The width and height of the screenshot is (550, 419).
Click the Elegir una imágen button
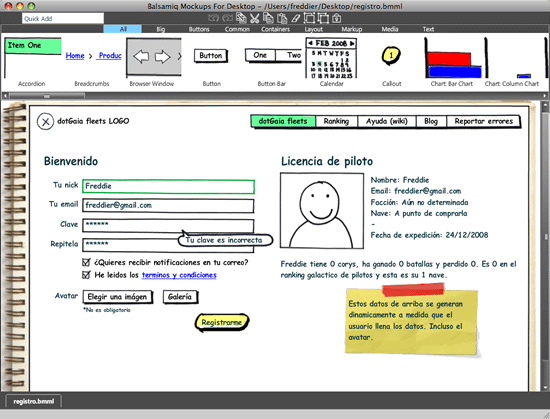118,297
